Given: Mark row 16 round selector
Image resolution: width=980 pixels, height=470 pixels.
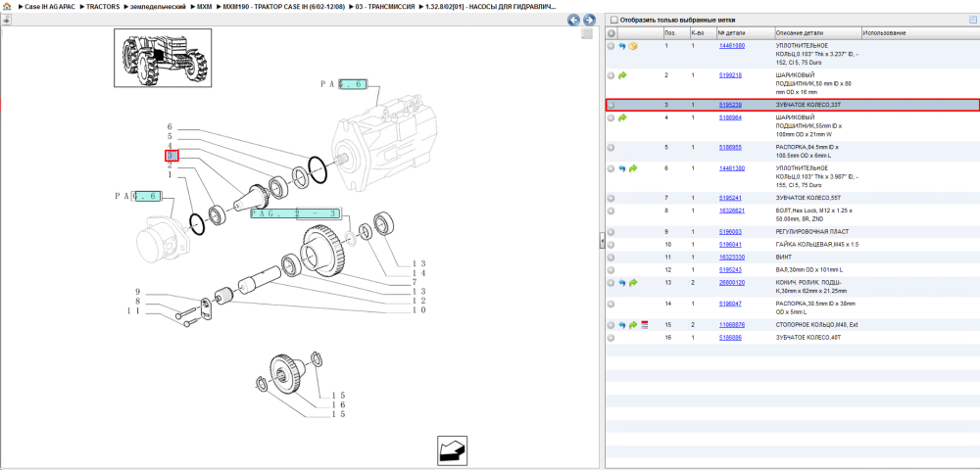Looking at the screenshot, I should [x=612, y=338].
